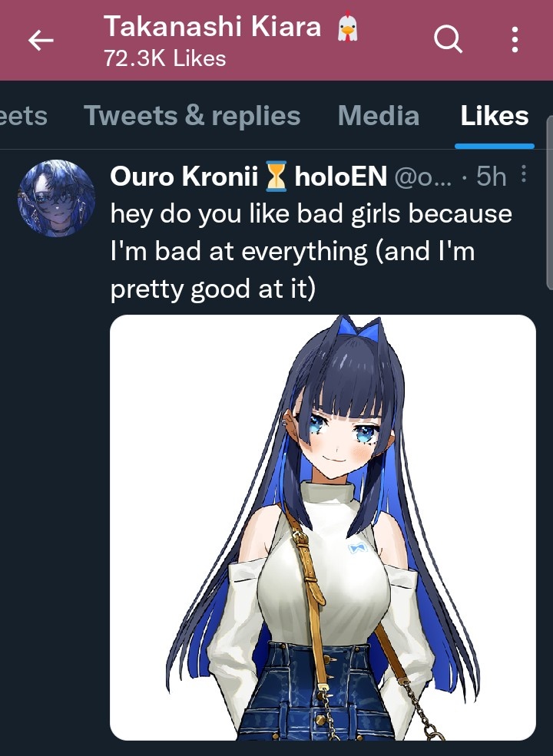The width and height of the screenshot is (553, 756).
Task: Open search with the magnifier icon
Action: pyautogui.click(x=448, y=39)
